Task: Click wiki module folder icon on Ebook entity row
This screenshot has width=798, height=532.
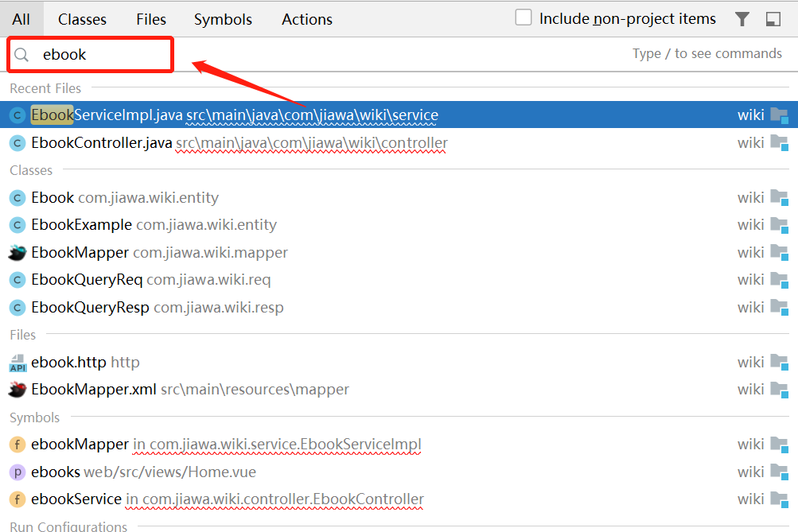Action: (x=779, y=197)
